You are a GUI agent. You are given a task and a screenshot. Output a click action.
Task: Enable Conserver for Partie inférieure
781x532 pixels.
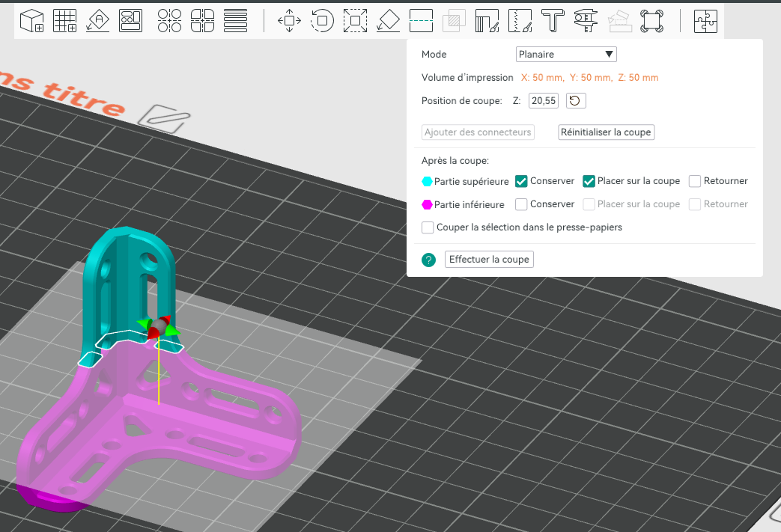coord(521,204)
